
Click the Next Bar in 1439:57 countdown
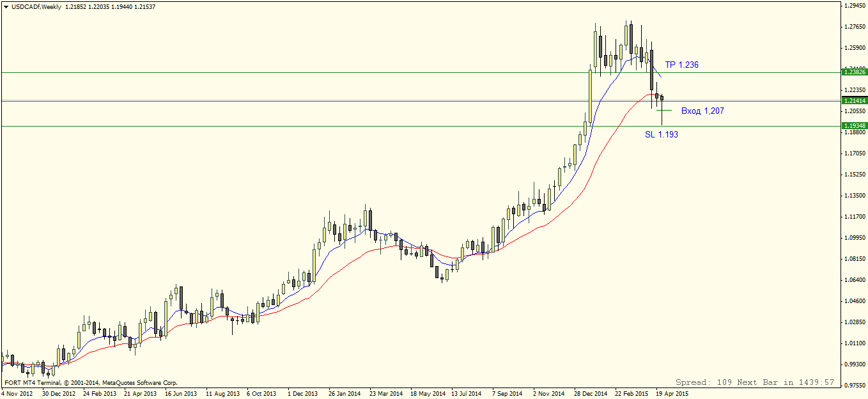point(786,382)
